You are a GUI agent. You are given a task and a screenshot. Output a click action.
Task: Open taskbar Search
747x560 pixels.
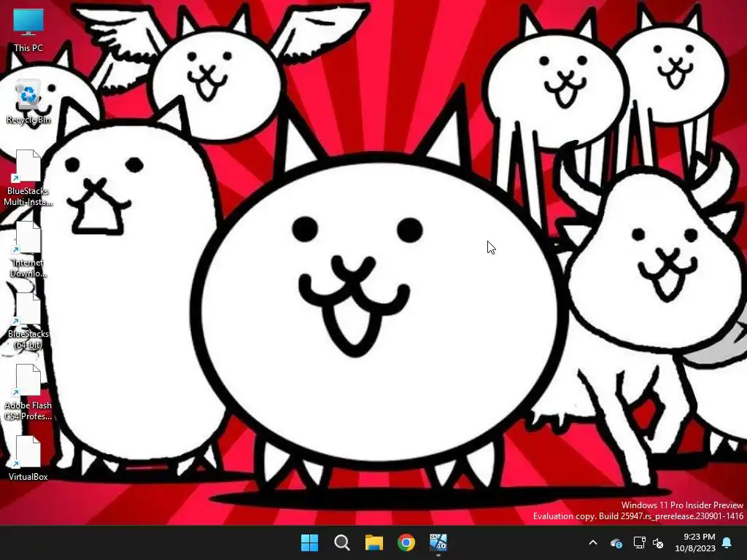[x=342, y=542]
